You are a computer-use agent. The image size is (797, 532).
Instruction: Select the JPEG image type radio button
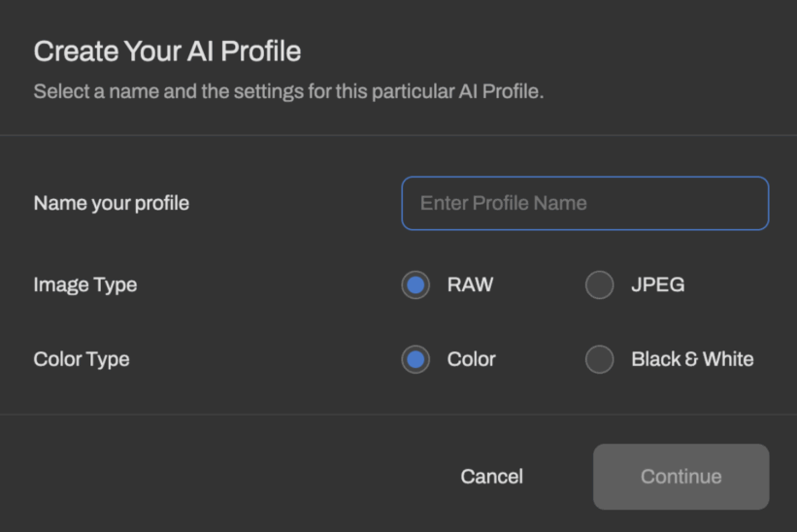[599, 284]
